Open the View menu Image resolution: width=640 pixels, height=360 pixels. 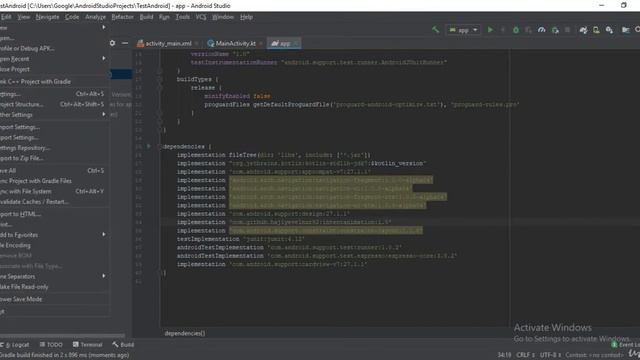click(23, 17)
